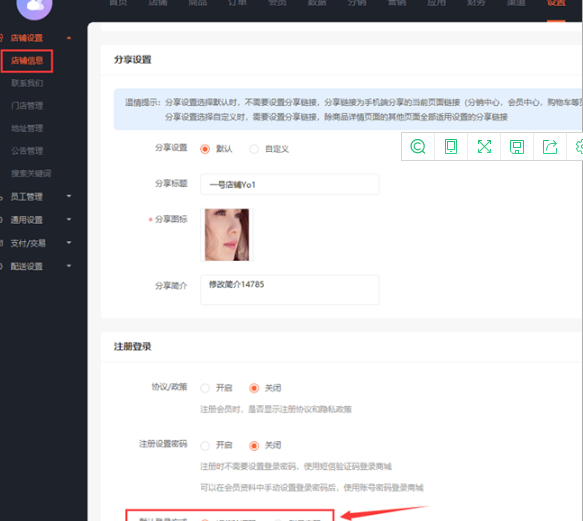Click the green gear settings toolbar icon
The height and width of the screenshot is (521, 583).
(x=579, y=147)
